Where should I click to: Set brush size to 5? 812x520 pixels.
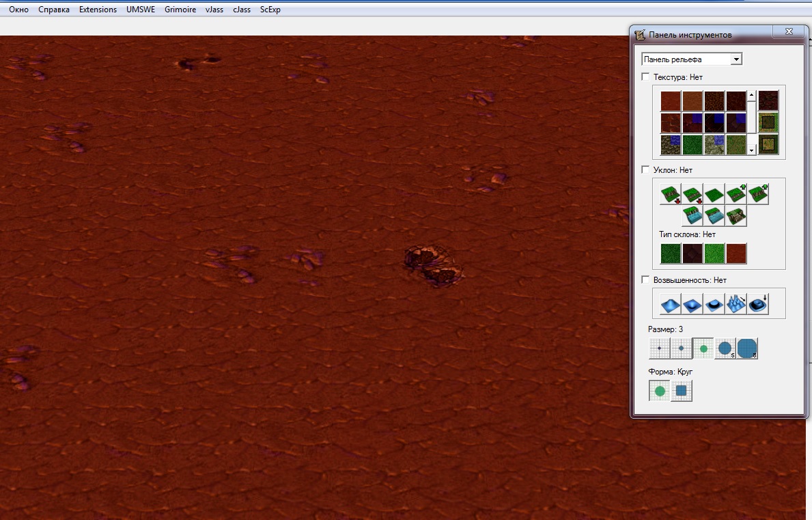click(x=725, y=348)
